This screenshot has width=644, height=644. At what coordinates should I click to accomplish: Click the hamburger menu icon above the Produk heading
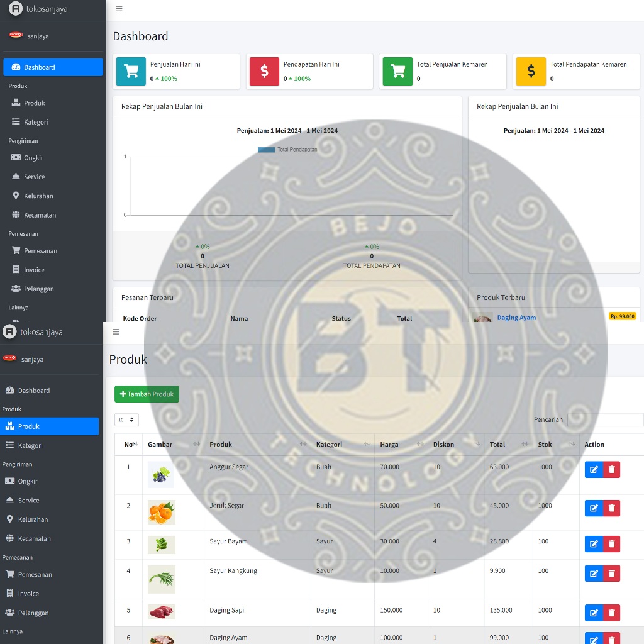coord(116,332)
